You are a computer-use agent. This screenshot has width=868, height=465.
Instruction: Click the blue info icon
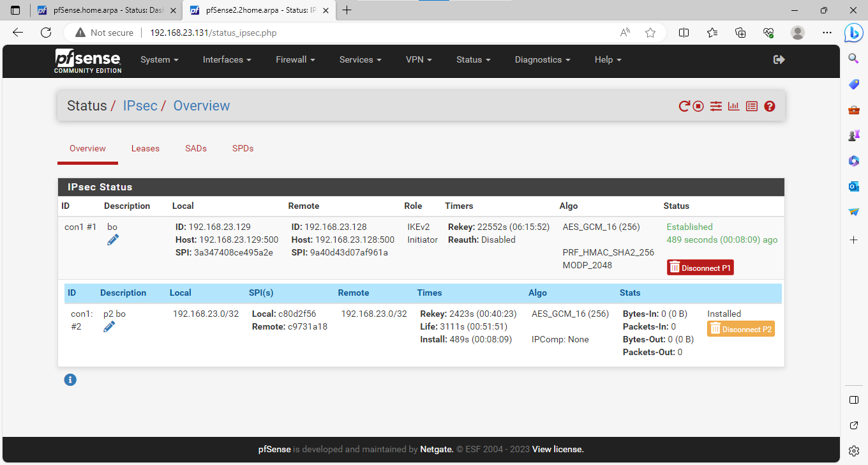pos(70,380)
